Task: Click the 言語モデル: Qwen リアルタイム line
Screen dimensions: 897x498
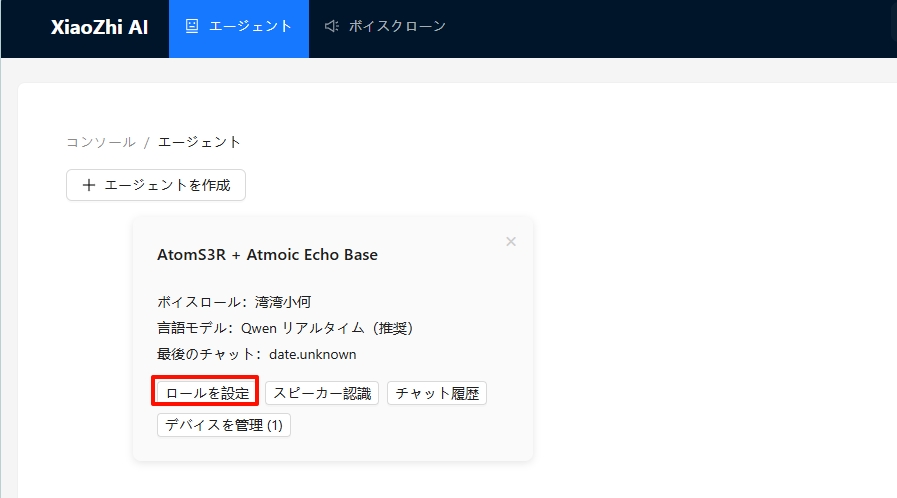Action: (285, 328)
